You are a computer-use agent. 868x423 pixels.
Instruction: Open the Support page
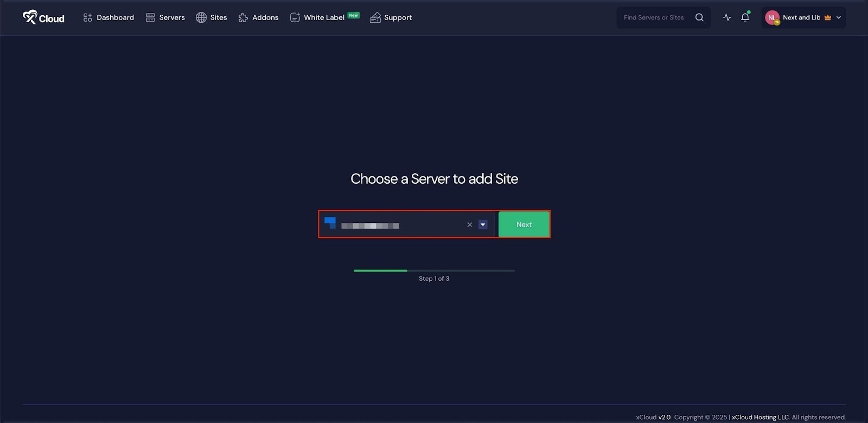click(391, 17)
